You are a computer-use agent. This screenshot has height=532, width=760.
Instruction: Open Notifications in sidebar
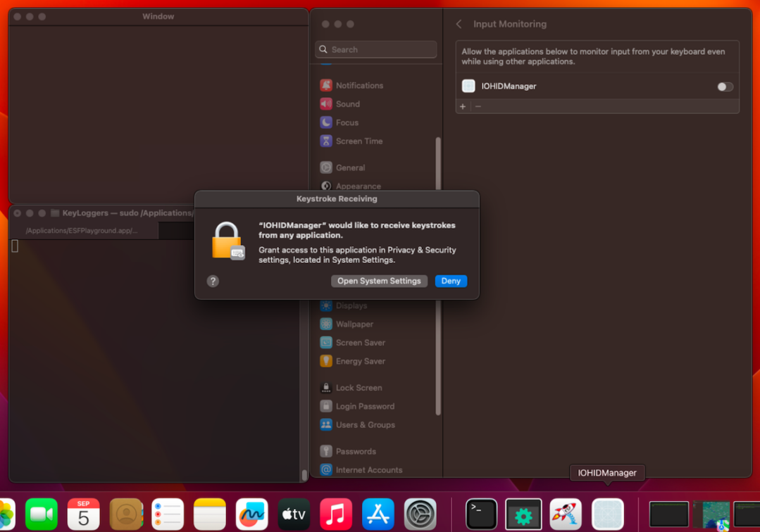[359, 85]
